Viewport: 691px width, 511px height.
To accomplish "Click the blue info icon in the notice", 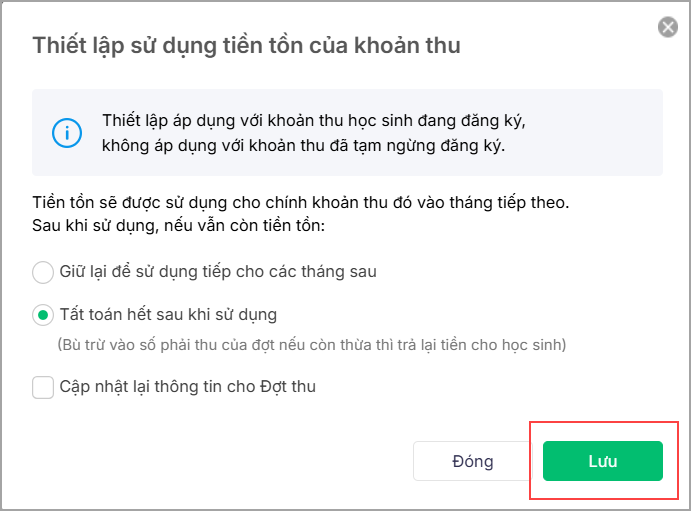I will tap(67, 132).
